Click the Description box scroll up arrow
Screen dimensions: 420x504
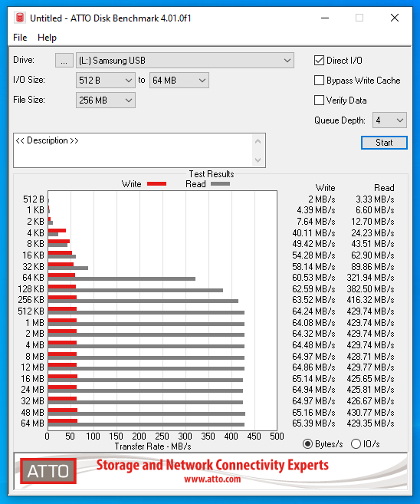click(258, 141)
